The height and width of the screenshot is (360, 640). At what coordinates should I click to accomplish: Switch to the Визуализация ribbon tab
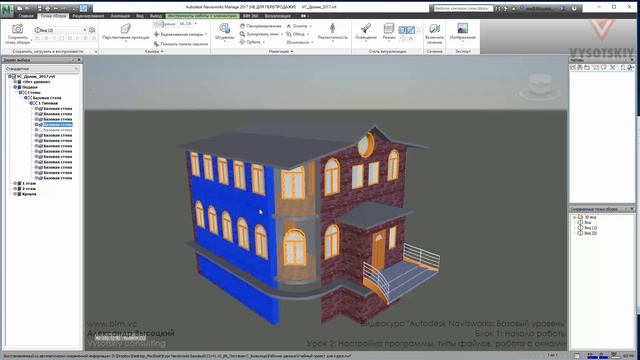(x=278, y=16)
